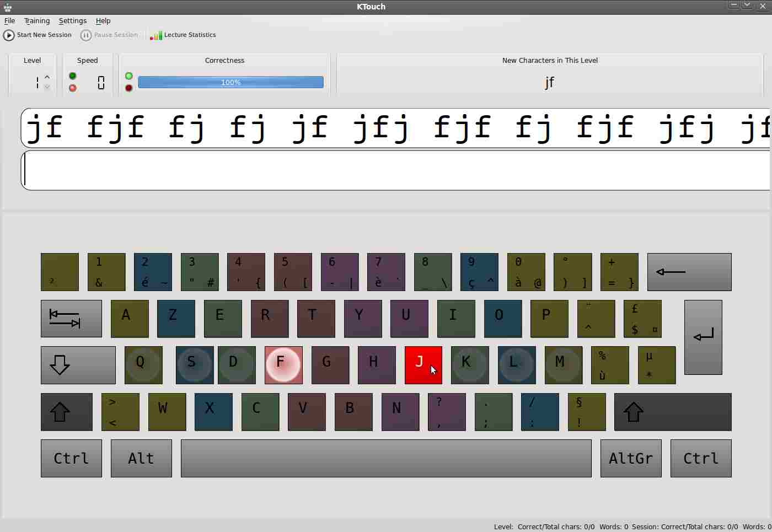Click the W key on bottom row

(167, 412)
